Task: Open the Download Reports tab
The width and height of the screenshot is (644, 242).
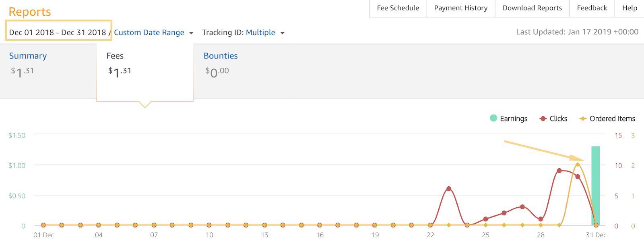Action: click(x=532, y=8)
